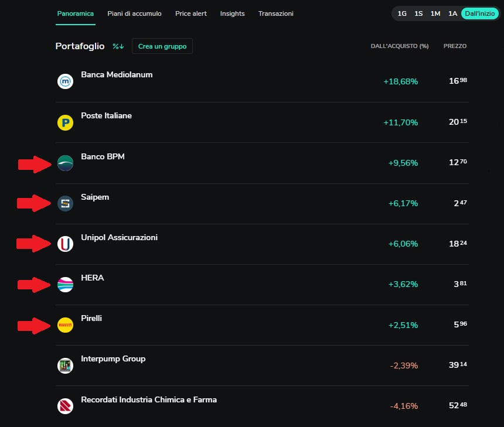Viewport: 504px width, 427px height.
Task: Click the Banca Mediolanum logo icon
Action: point(65,81)
